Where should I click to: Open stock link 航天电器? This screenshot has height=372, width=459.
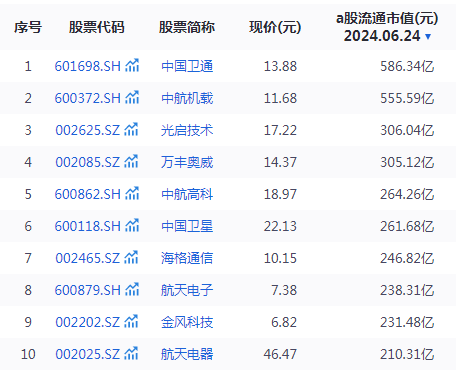(x=187, y=354)
